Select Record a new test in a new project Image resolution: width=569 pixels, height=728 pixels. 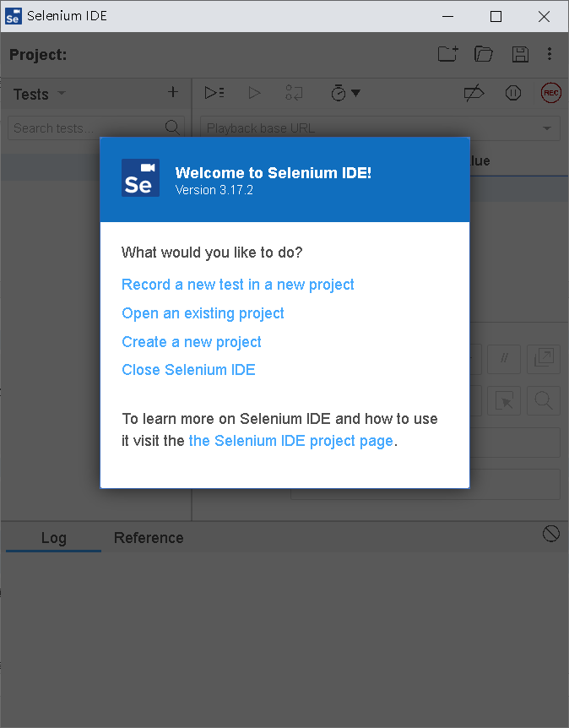click(x=238, y=285)
